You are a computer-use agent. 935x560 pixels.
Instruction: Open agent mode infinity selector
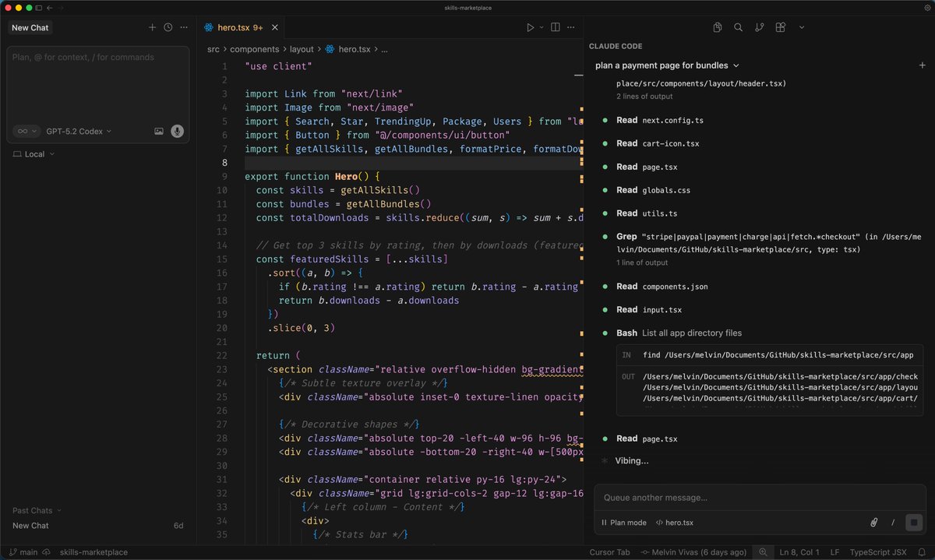click(x=26, y=132)
